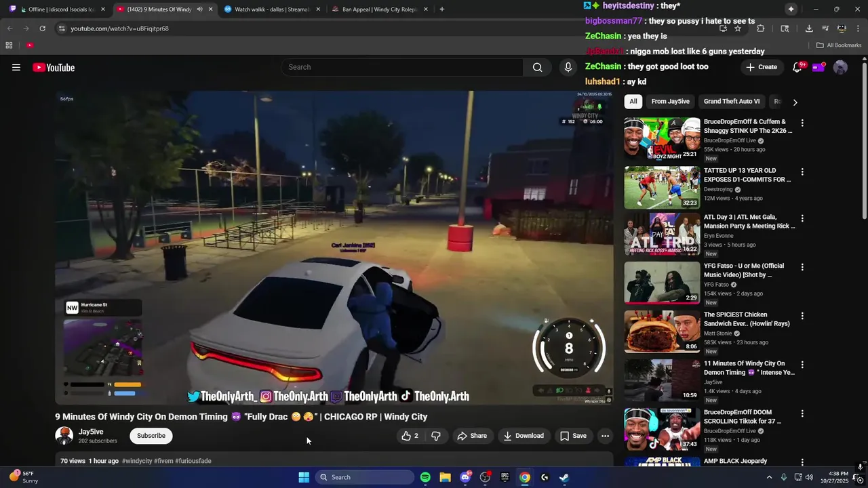
Task: Open the YouTube bookmark shortcut in the bookmarks bar
Action: [x=30, y=45]
